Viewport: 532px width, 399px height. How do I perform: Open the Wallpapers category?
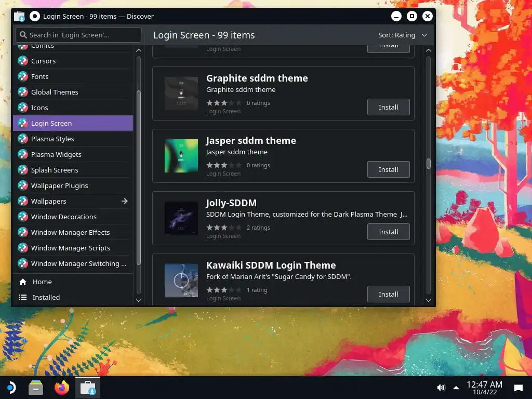tap(73, 201)
